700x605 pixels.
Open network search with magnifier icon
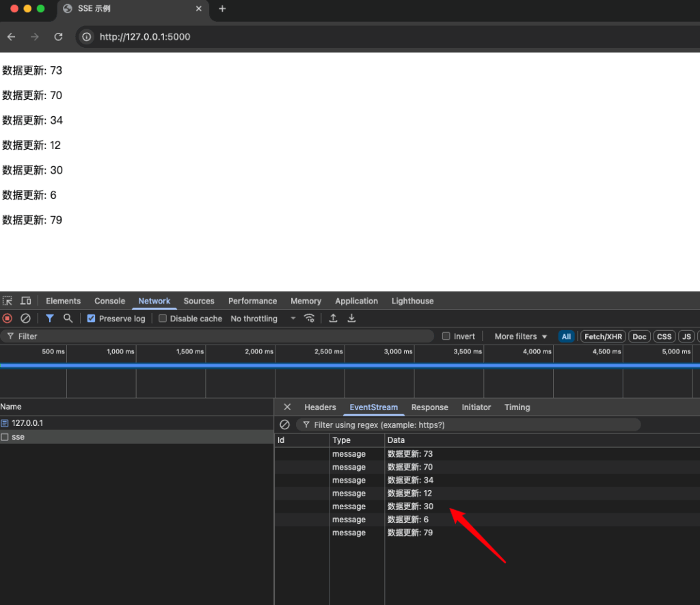pos(68,319)
